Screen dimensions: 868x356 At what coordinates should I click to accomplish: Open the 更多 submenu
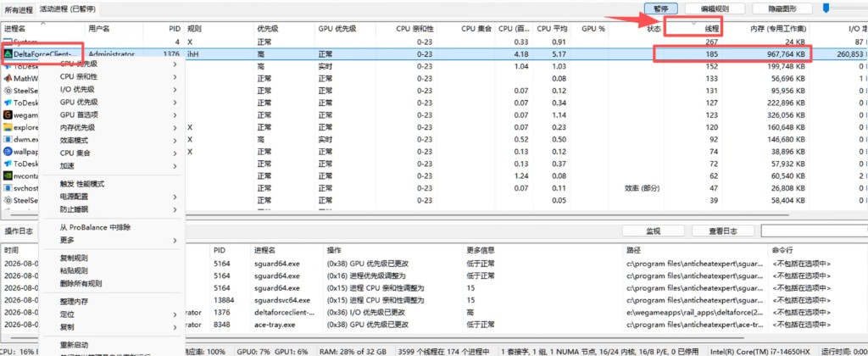tap(111, 240)
